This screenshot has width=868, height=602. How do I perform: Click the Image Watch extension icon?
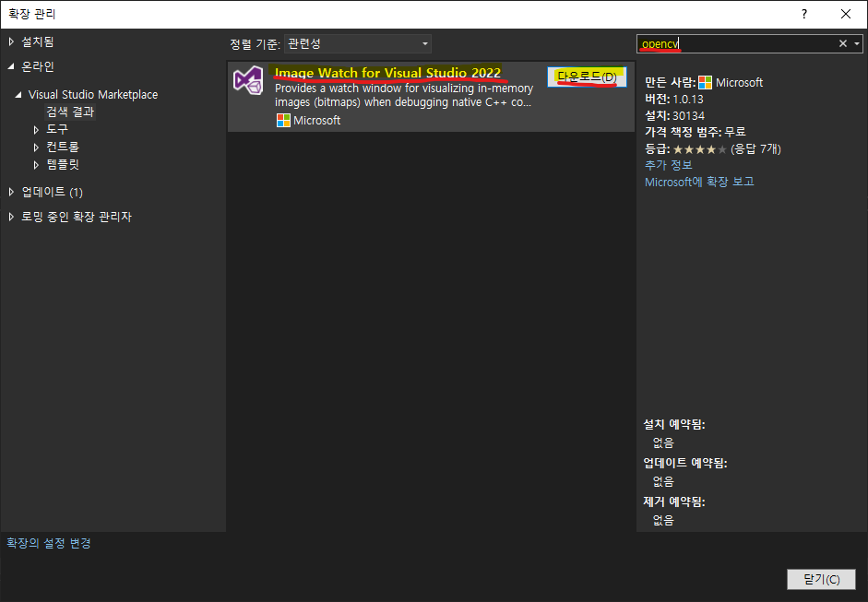coord(248,80)
